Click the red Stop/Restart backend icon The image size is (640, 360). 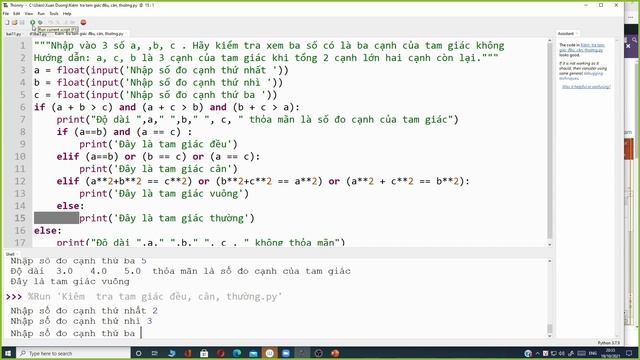[x=83, y=22]
